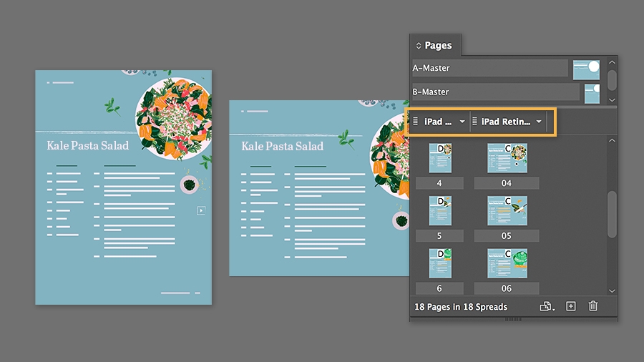The image size is (644, 362).
Task: Click the page number label 6
Action: click(x=439, y=288)
